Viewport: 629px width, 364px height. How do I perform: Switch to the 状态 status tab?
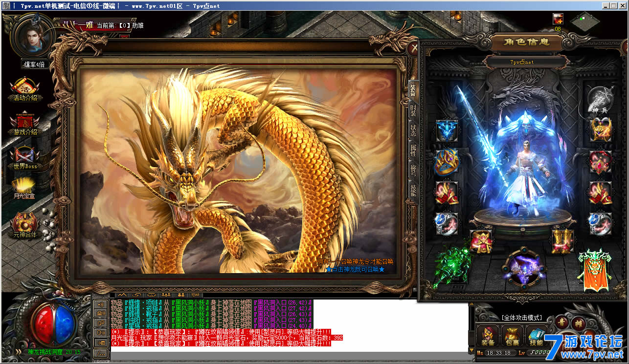pos(413,130)
